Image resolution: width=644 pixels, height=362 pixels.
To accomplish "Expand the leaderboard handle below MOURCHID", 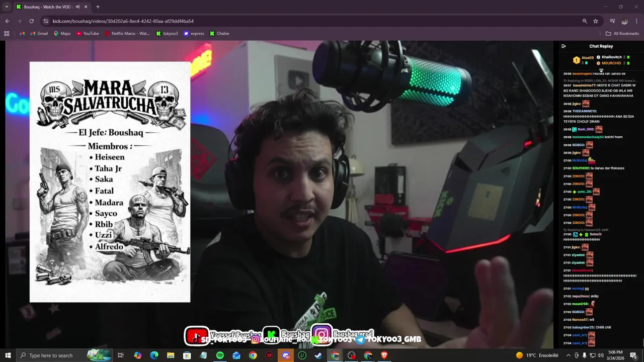I will tap(601, 70).
